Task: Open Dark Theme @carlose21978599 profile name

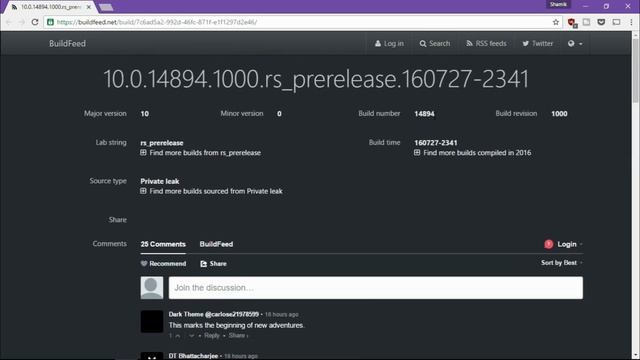Action: [213, 314]
